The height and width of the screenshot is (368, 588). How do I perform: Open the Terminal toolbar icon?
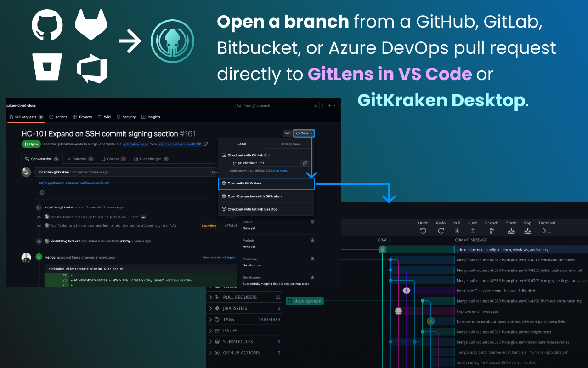point(547,231)
